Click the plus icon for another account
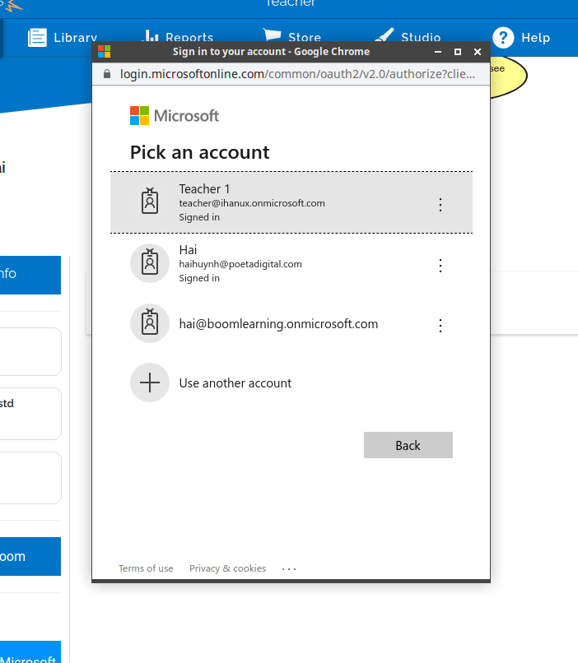This screenshot has height=663, width=578. [150, 383]
